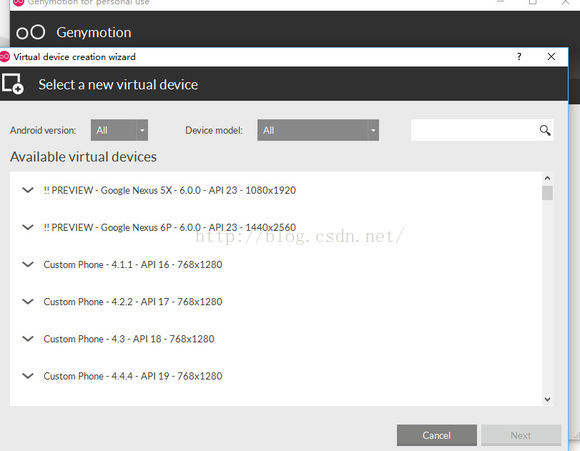Screen dimensions: 580x451
Task: Click the device list scroll down arrow
Action: 547,399
